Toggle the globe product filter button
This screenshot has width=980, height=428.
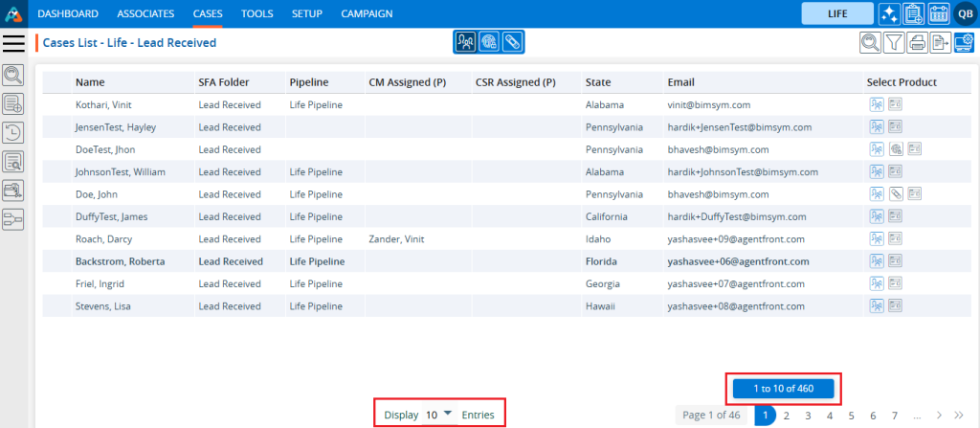click(488, 42)
